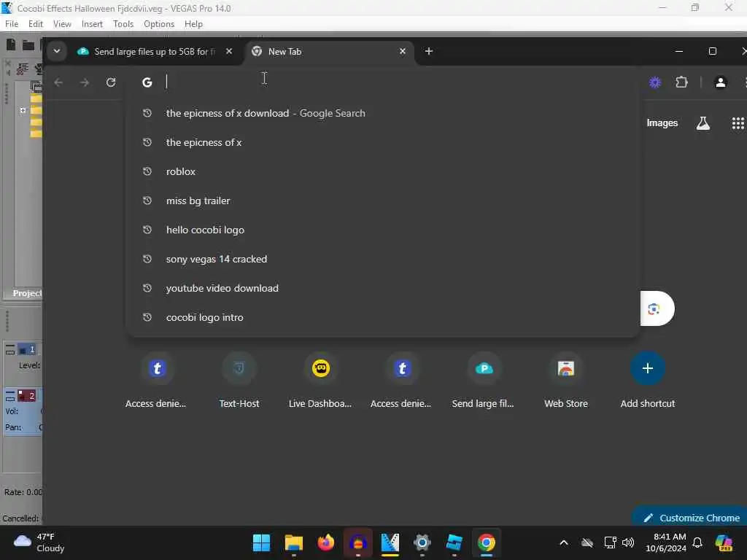
Task: Reload the Chrome page
Action: [x=111, y=82]
